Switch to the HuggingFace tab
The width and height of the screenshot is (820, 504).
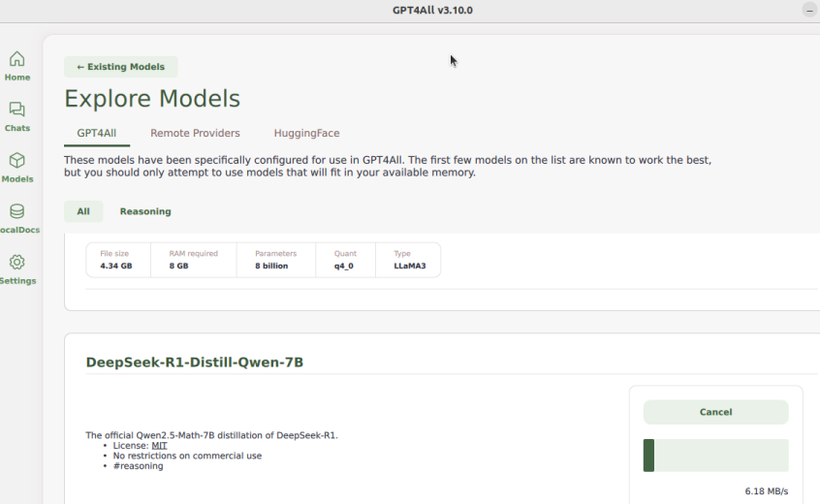click(306, 134)
